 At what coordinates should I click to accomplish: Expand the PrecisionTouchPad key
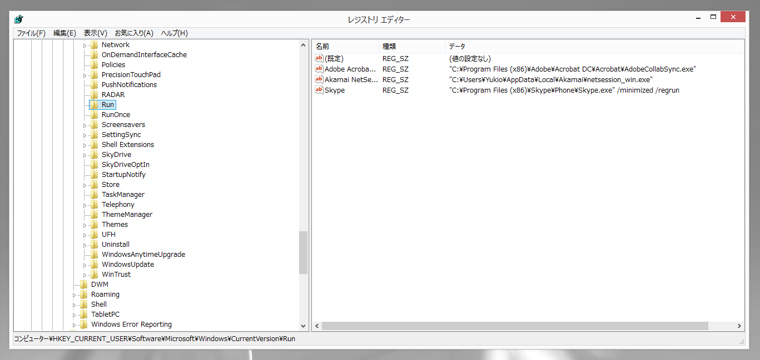pyautogui.click(x=84, y=75)
